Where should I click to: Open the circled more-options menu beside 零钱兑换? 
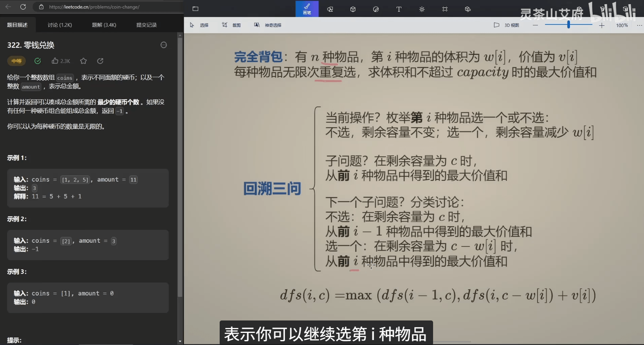(x=163, y=45)
